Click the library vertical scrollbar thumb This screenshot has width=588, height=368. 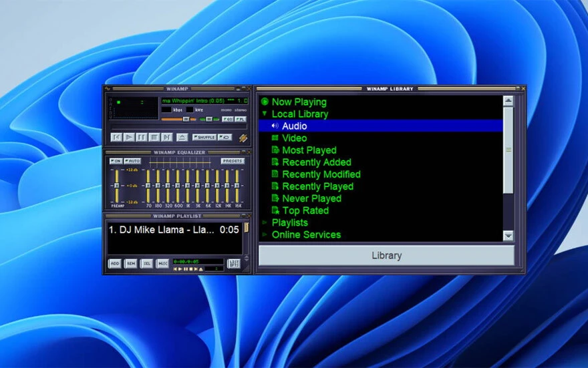pyautogui.click(x=508, y=150)
